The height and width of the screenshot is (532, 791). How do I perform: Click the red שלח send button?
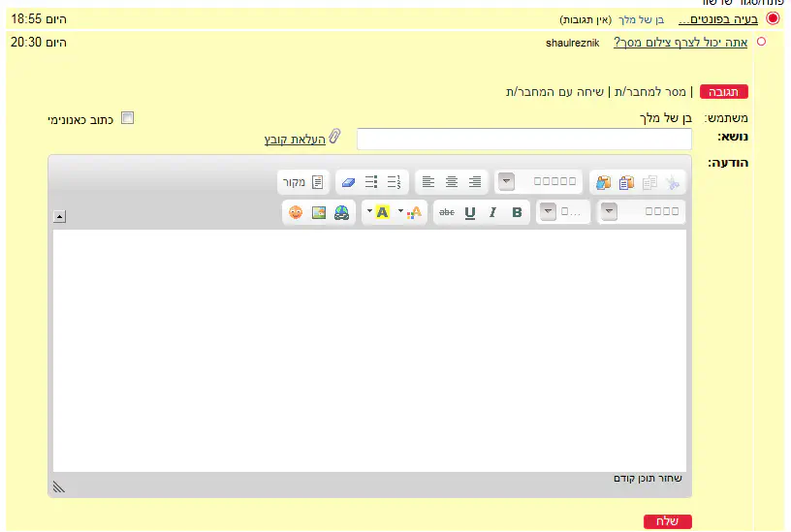point(667,521)
